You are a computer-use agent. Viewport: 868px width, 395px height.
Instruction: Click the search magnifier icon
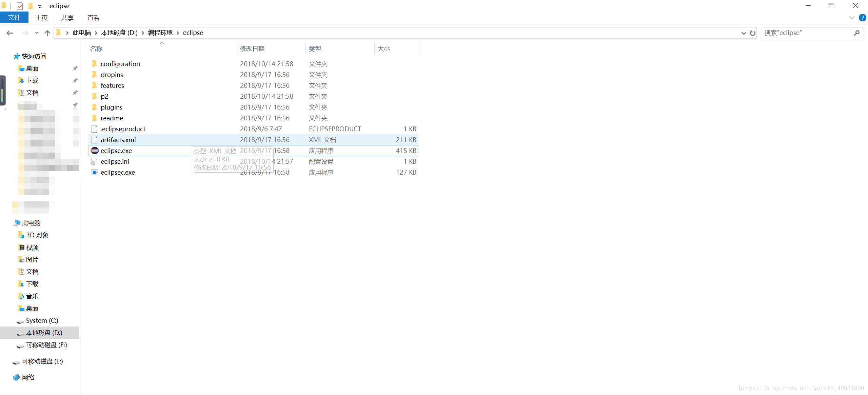tap(857, 33)
